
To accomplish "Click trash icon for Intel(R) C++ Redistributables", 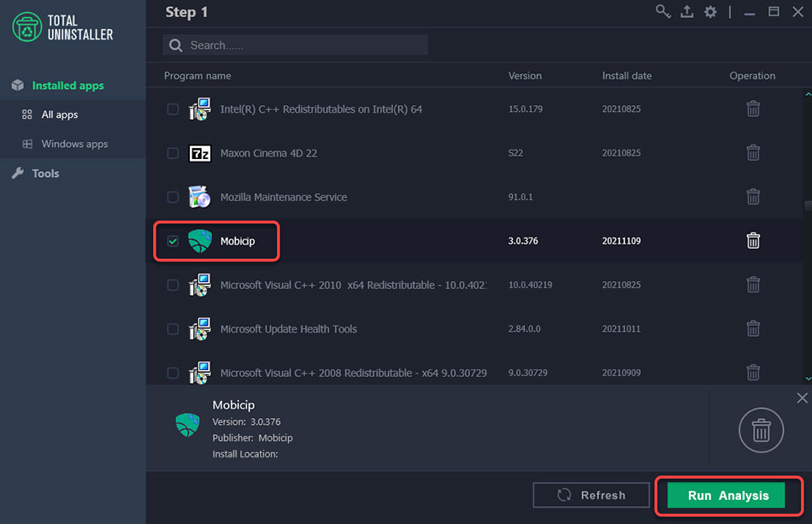I will [x=753, y=109].
